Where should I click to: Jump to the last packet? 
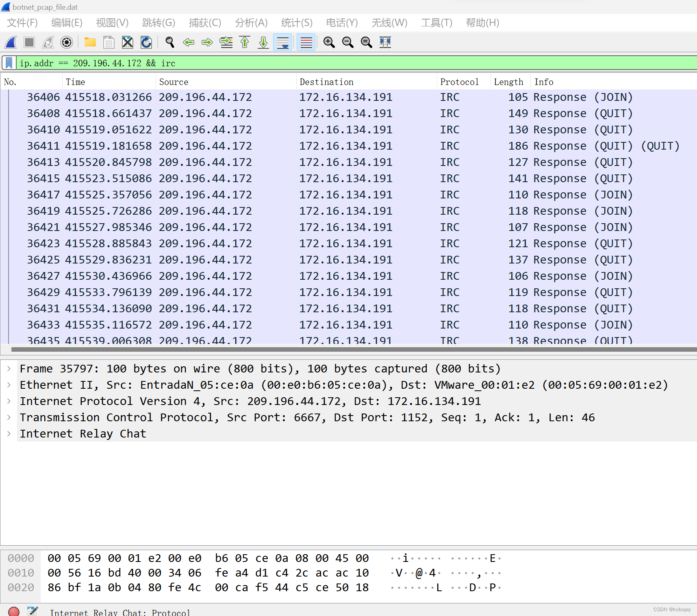click(x=263, y=42)
